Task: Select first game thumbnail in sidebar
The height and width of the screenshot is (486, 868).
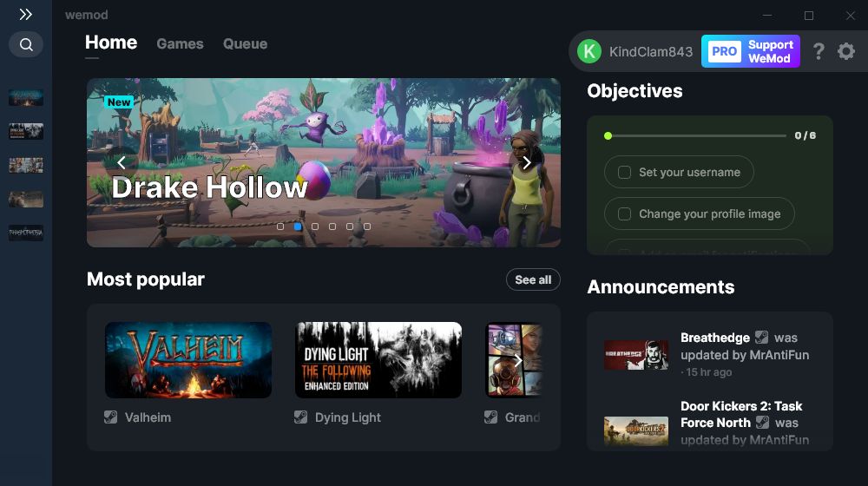Action: pyautogui.click(x=26, y=98)
